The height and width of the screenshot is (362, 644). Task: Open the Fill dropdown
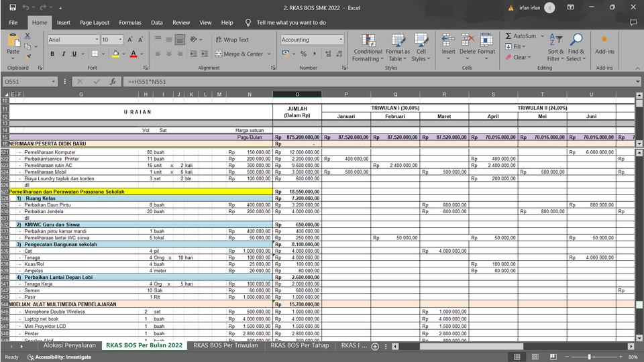click(x=515, y=46)
